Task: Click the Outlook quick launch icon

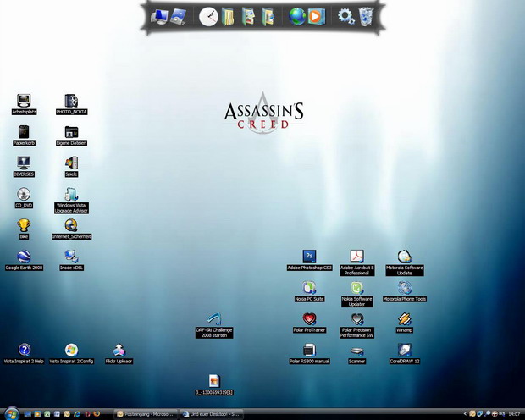Action: point(67,414)
